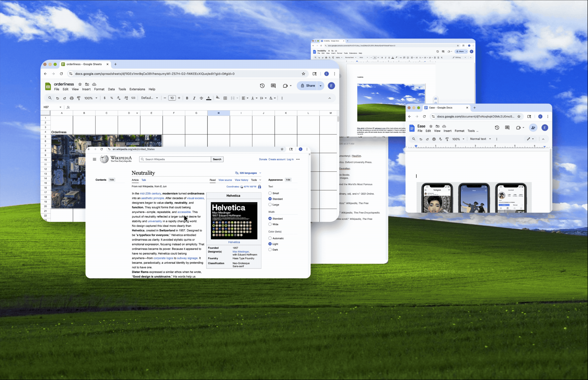Open the Extensions menu in Sheets
Viewport: 588px width, 380px height.
pyautogui.click(x=137, y=89)
